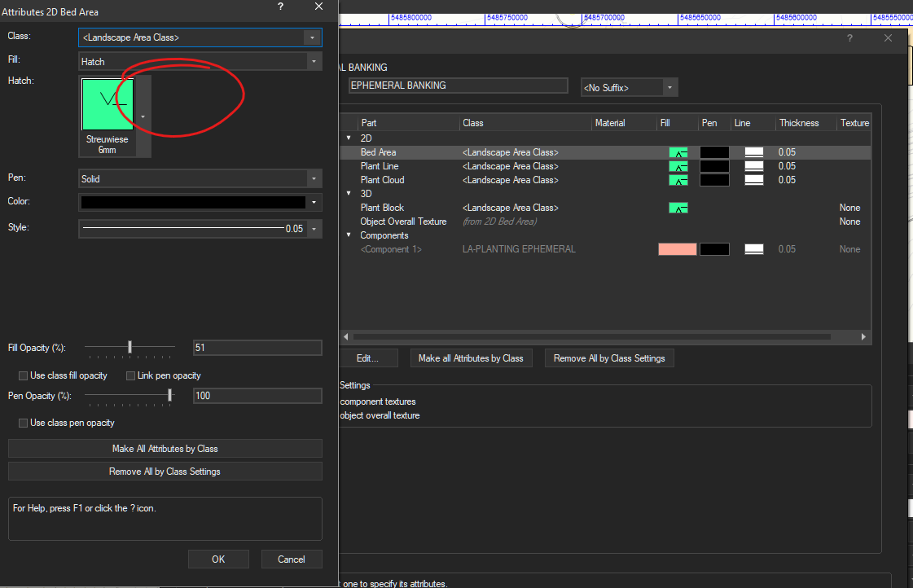The image size is (913, 588).
Task: Click the OK button
Action: tap(217, 559)
